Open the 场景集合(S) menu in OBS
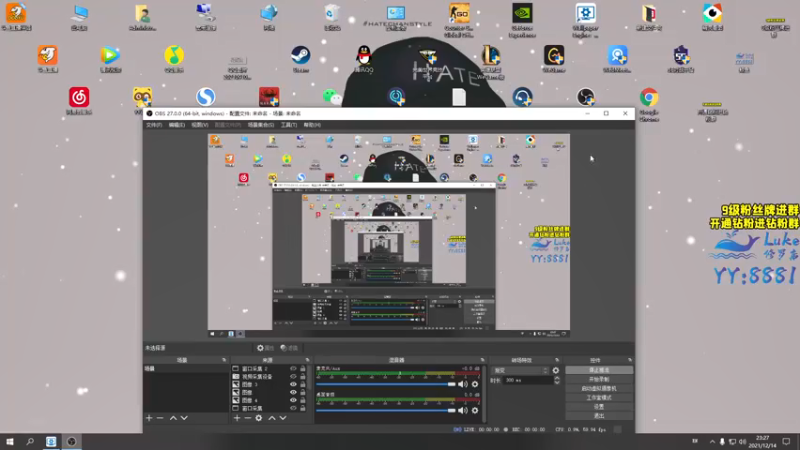The height and width of the screenshot is (450, 800). 261,125
